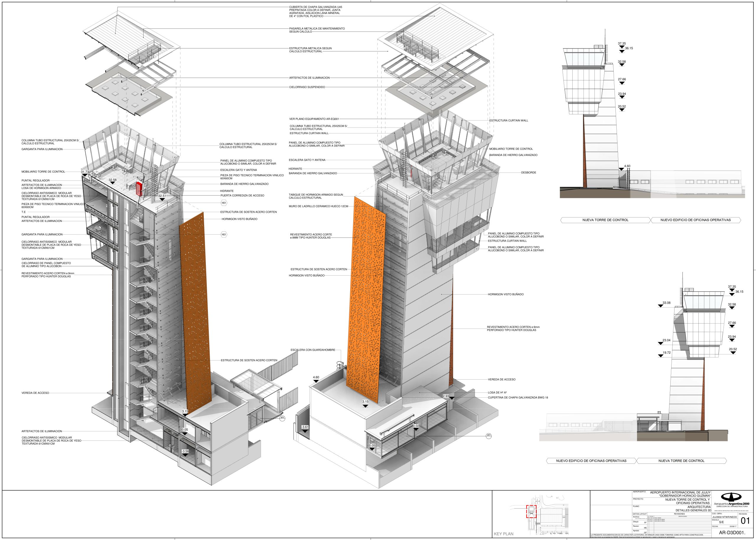756x540 pixels.
Task: Click the red hydrant cabinet in the section view
Action: (x=139, y=188)
